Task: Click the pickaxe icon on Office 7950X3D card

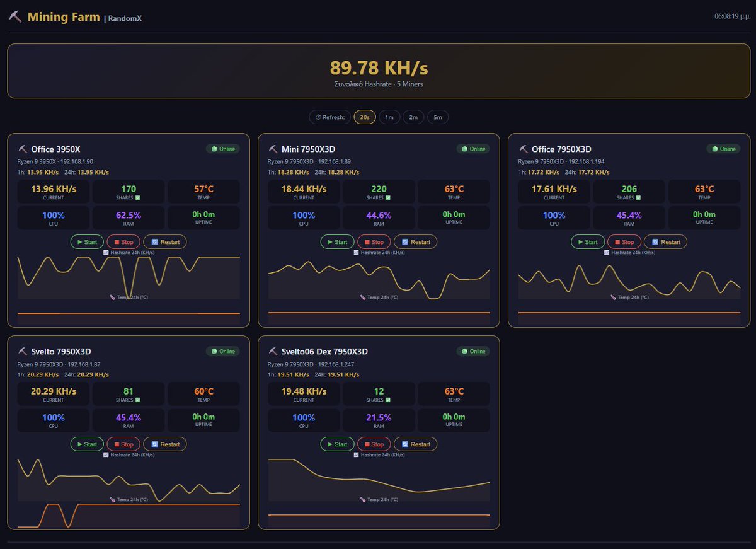Action: pos(524,149)
